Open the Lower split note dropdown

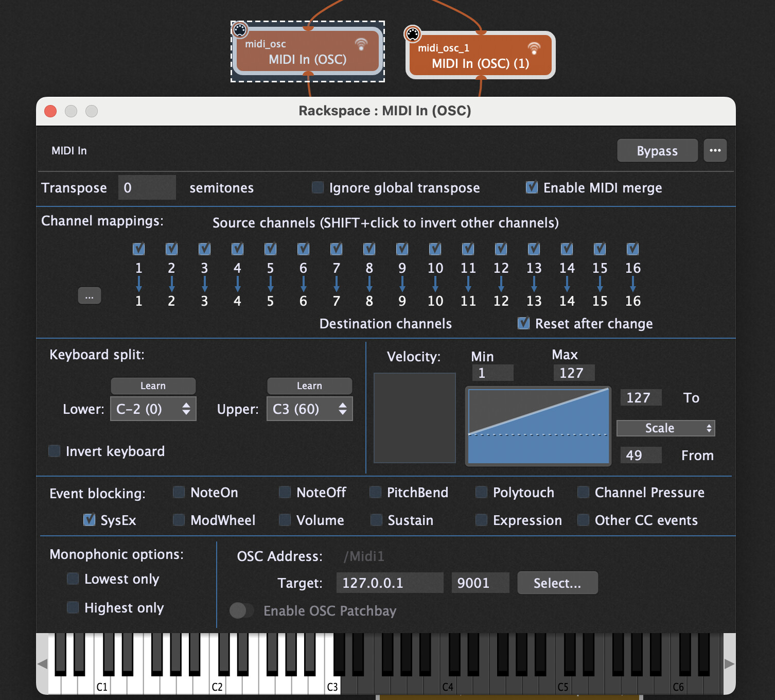pyautogui.click(x=153, y=409)
